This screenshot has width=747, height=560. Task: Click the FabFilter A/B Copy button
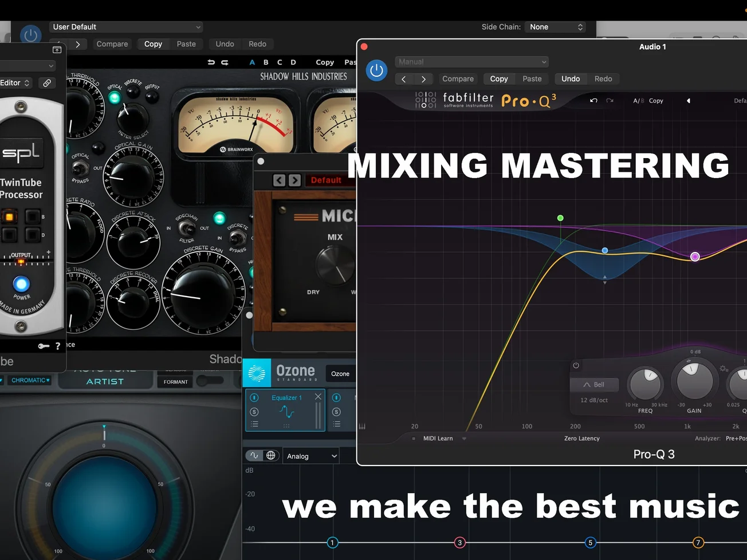[656, 101]
